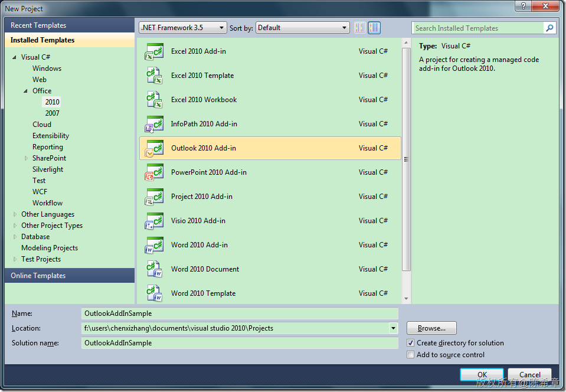Viewport: 566px width, 392px height.
Task: Expand the Other Languages node
Action: point(15,214)
